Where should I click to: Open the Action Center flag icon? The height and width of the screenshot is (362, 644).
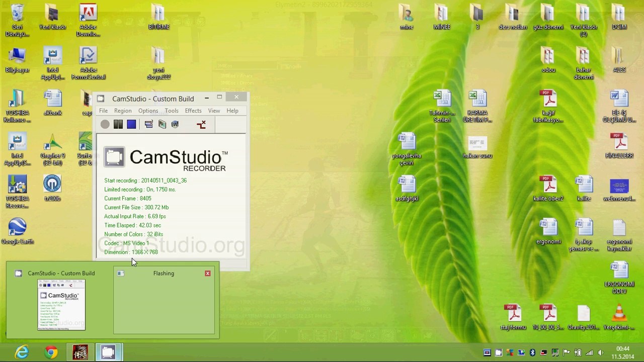[x=567, y=352]
